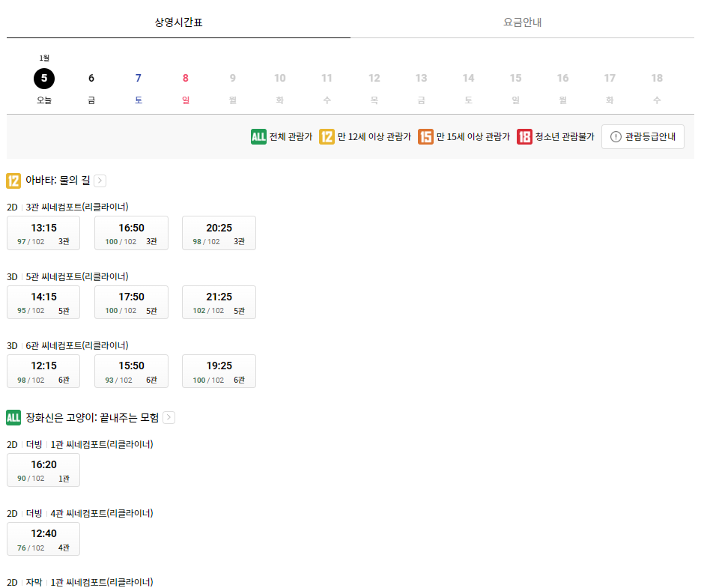The image size is (707, 588).
Task: Click the ALL icon next to 장화신은 고양이
Action: (x=13, y=417)
